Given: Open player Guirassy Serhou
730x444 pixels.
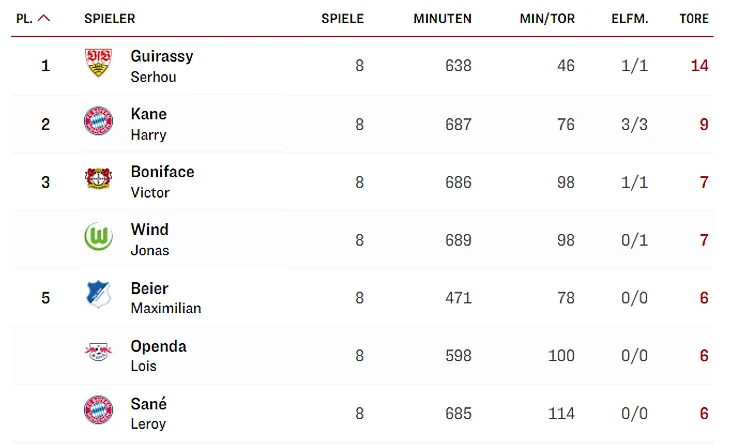Looking at the screenshot, I should tap(161, 65).
